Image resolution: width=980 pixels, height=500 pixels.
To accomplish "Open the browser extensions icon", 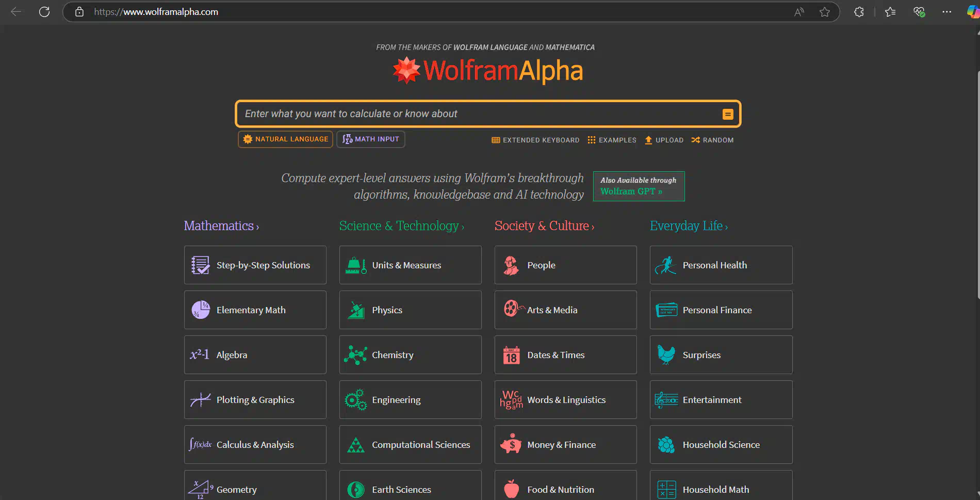I will click(859, 12).
